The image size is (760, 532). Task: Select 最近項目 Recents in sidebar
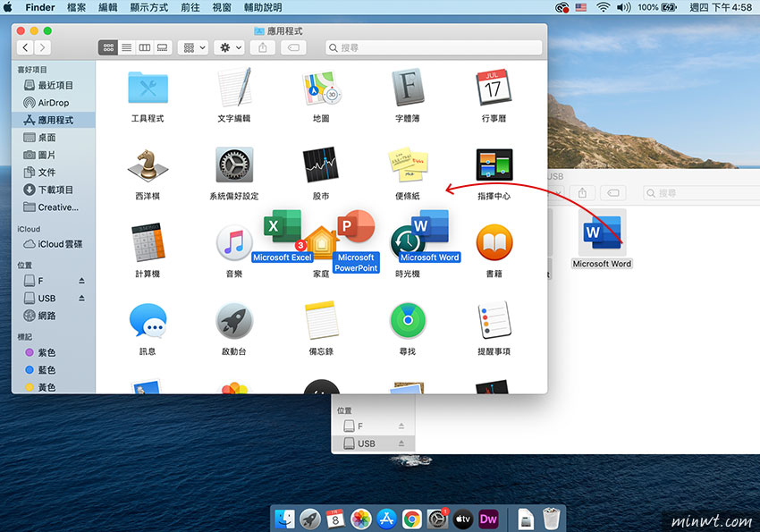pyautogui.click(x=54, y=85)
